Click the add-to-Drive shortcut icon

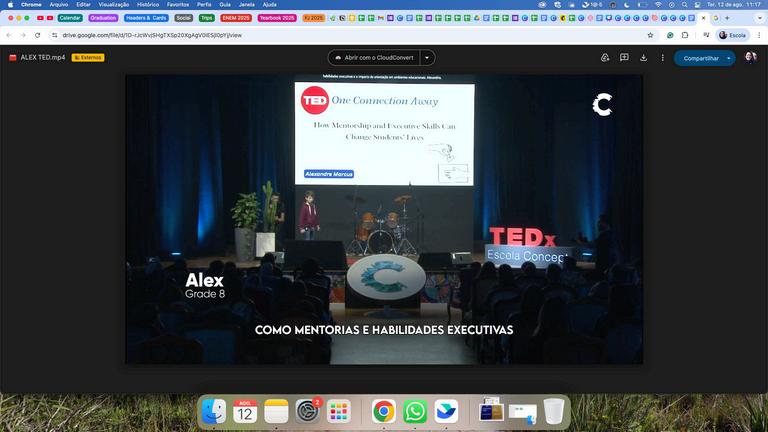click(x=605, y=58)
